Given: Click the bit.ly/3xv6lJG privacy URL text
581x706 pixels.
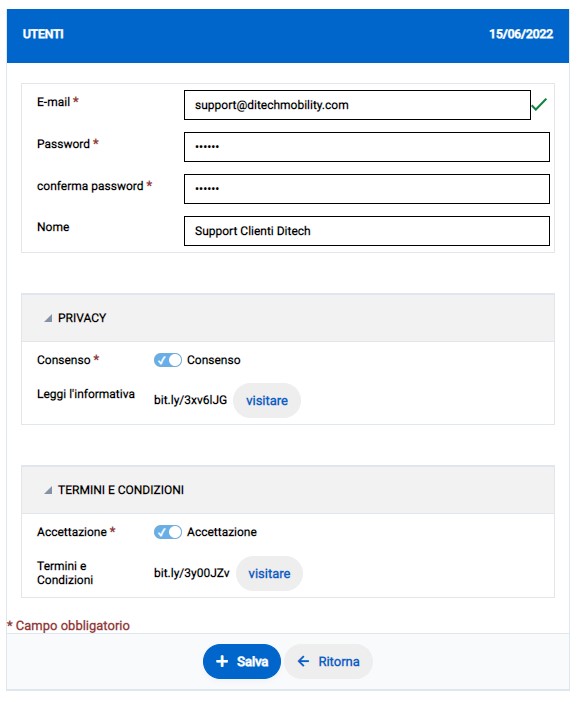Looking at the screenshot, I should click(191, 400).
